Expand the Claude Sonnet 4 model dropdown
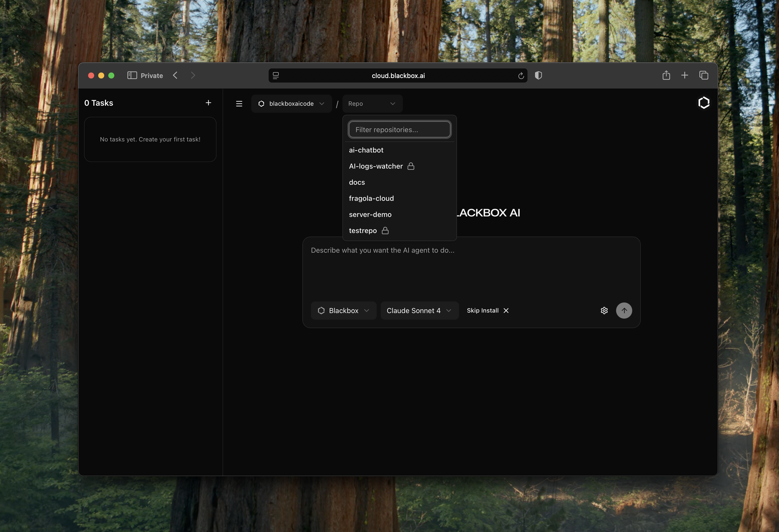 tap(419, 311)
